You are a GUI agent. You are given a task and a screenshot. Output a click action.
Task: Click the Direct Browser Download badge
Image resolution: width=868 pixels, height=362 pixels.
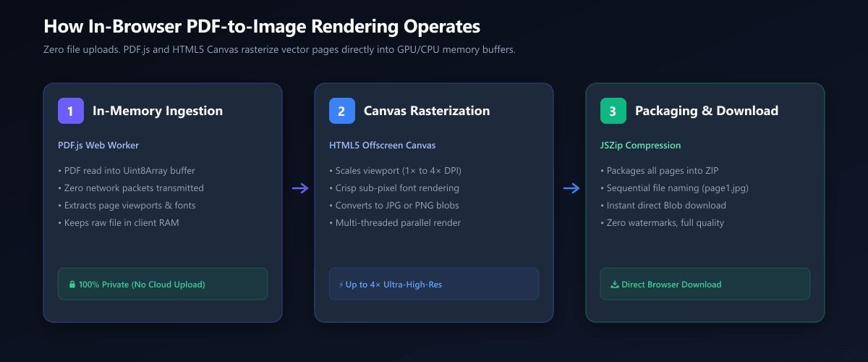point(705,284)
